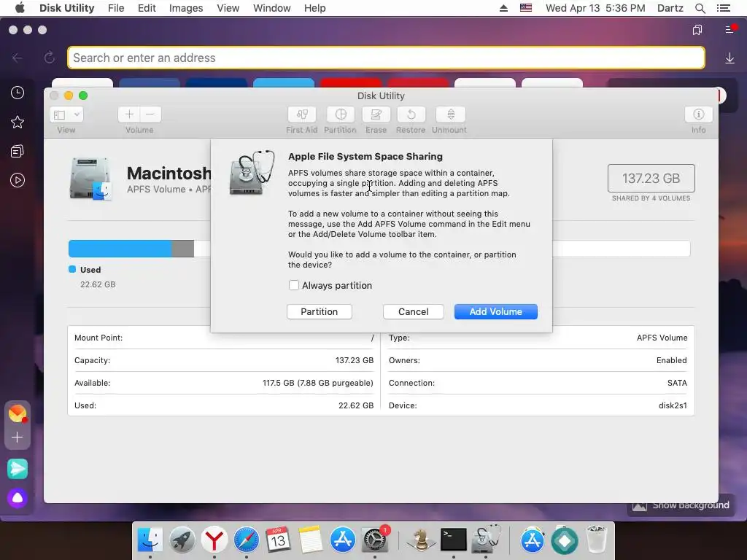Open Spotlight search icon
Image resolution: width=747 pixels, height=560 pixels.
[700, 8]
